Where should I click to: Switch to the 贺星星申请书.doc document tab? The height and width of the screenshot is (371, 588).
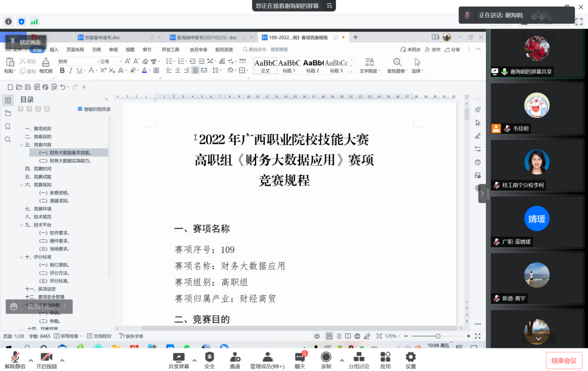[99, 38]
